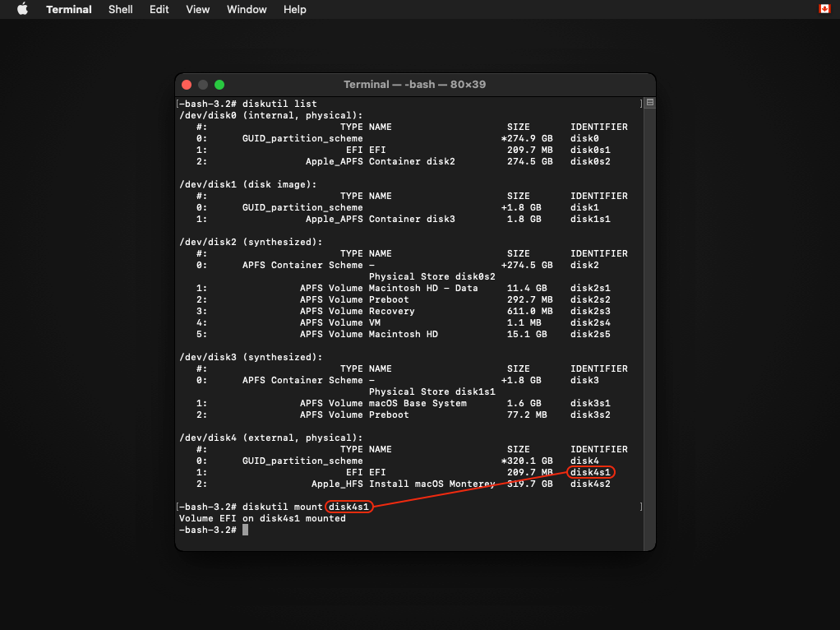Click the 'Install macOS Monterey' partition name
This screenshot has height=630, width=840.
tap(432, 484)
